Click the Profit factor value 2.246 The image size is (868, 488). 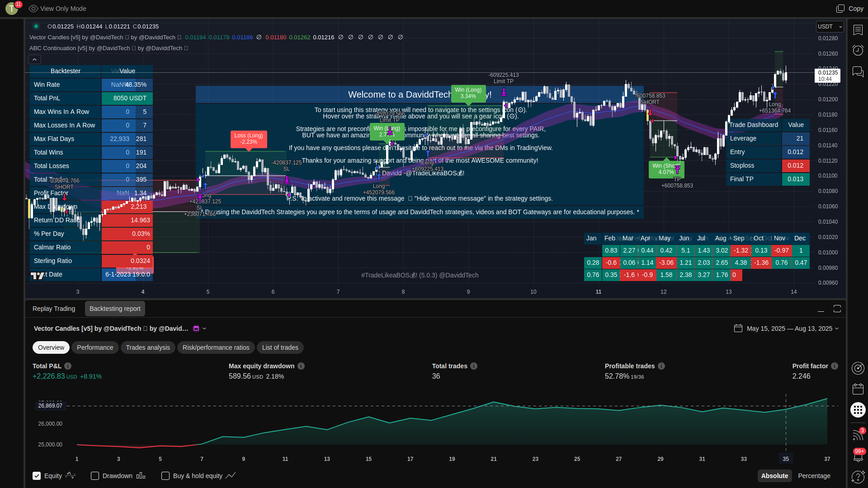(x=802, y=376)
